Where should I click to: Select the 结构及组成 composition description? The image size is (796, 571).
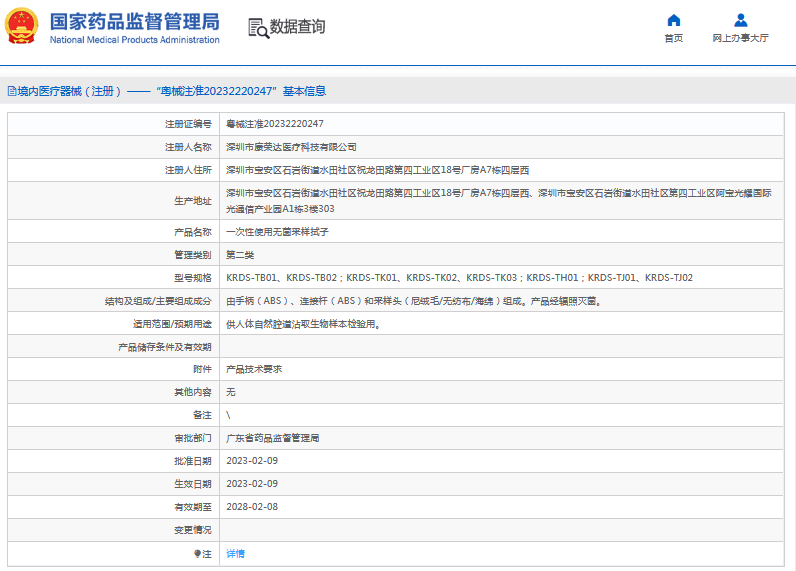[414, 301]
